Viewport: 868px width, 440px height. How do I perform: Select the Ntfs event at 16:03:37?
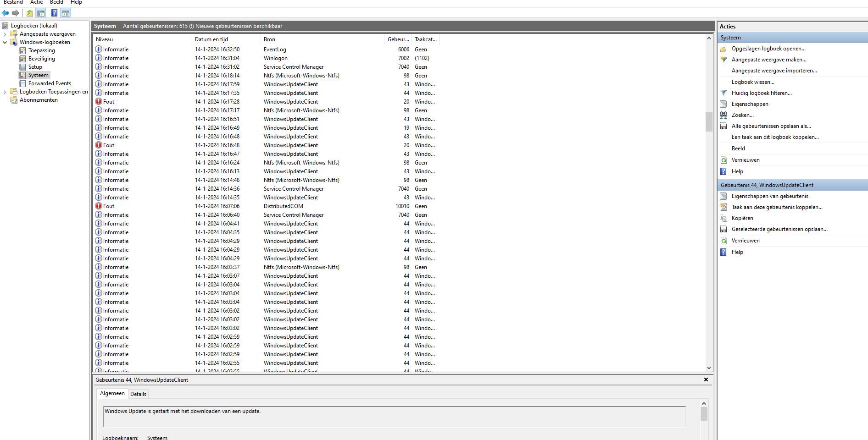[x=266, y=267]
